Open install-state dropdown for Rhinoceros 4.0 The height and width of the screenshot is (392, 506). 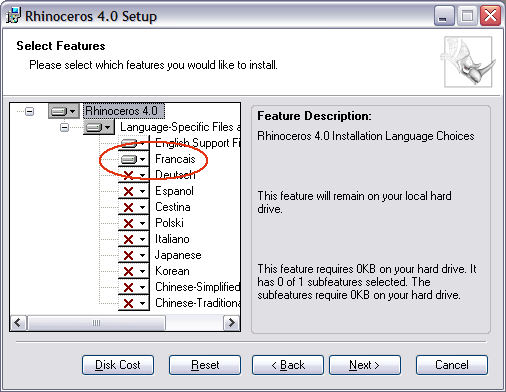click(64, 111)
